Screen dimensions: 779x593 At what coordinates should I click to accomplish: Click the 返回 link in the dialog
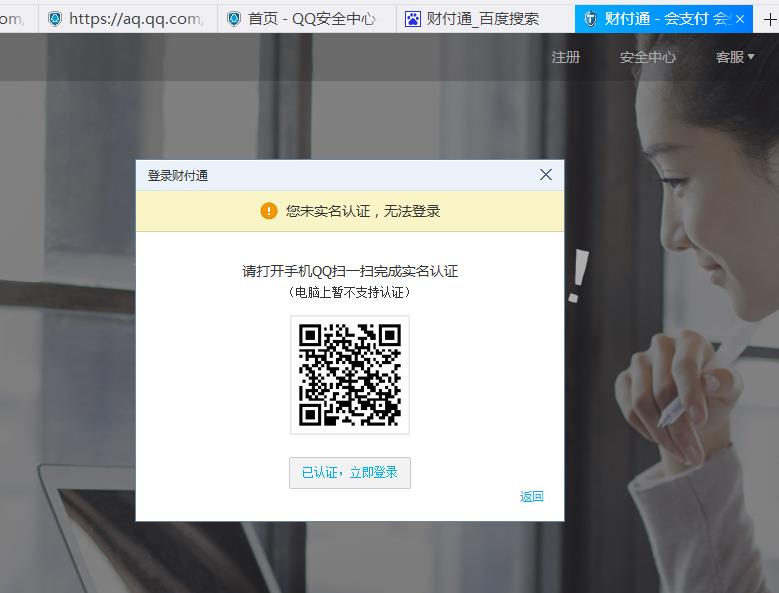532,496
